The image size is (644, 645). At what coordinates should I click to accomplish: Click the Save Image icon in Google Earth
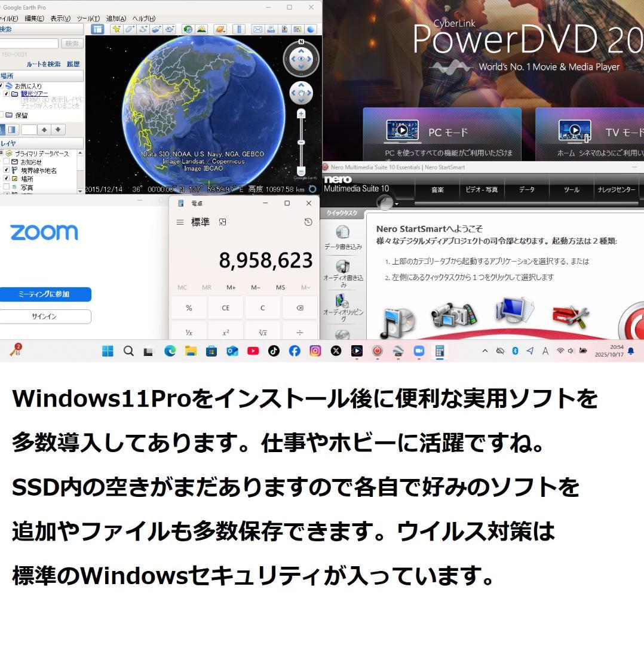[284, 29]
